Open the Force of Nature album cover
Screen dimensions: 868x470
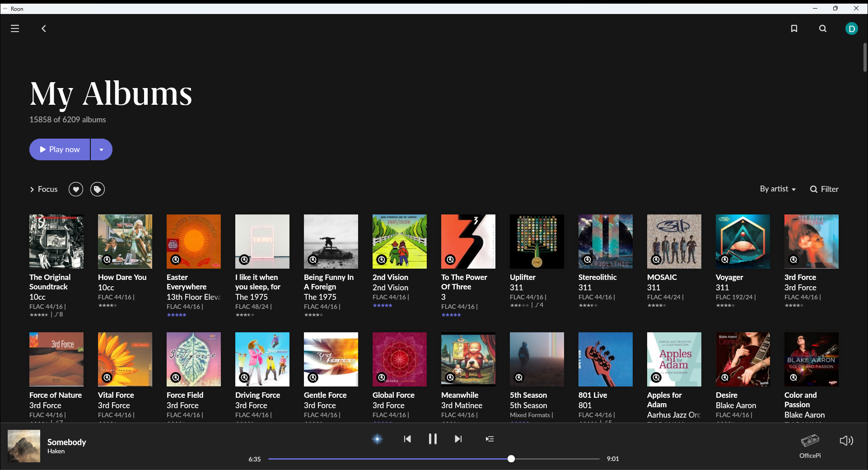[56, 359]
